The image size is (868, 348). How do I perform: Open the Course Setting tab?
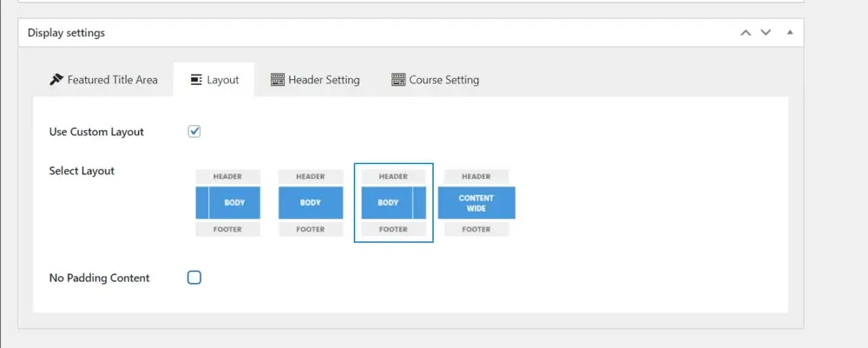435,80
